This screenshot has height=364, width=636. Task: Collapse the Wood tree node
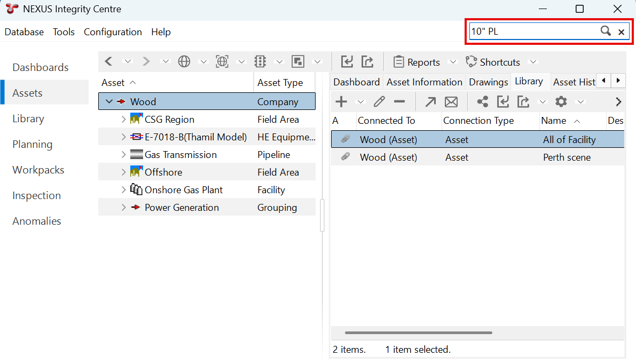pyautogui.click(x=109, y=101)
